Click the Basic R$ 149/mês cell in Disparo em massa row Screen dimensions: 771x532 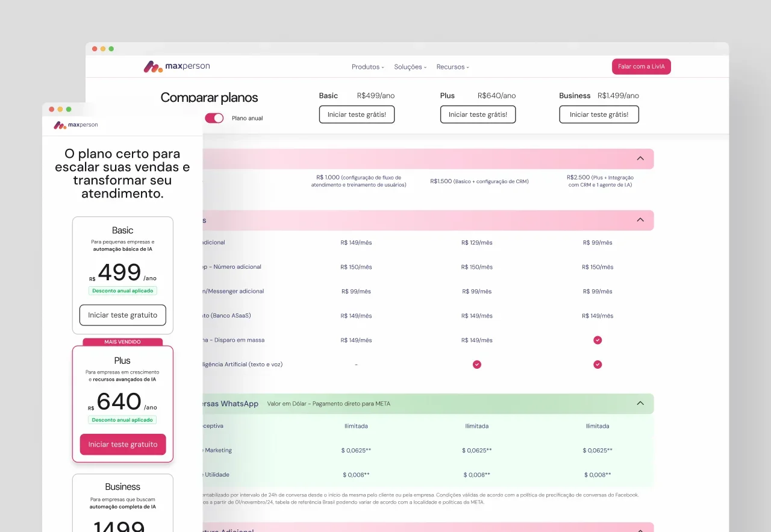tap(356, 340)
